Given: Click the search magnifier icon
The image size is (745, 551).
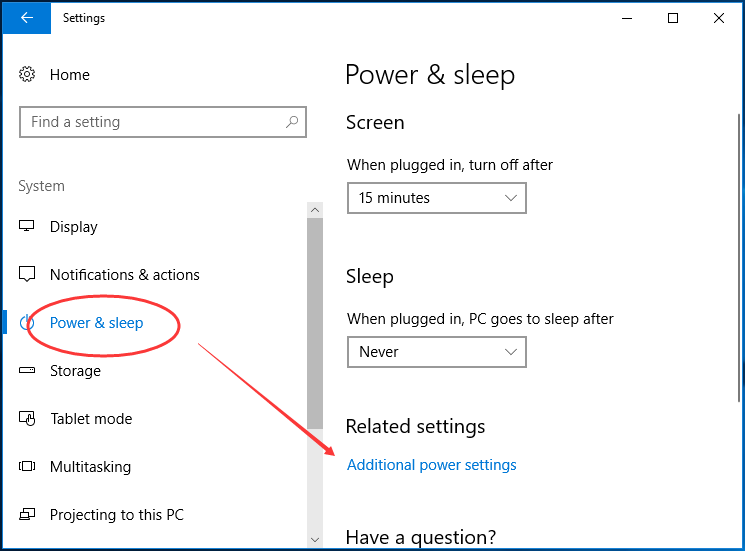Looking at the screenshot, I should tap(292, 122).
